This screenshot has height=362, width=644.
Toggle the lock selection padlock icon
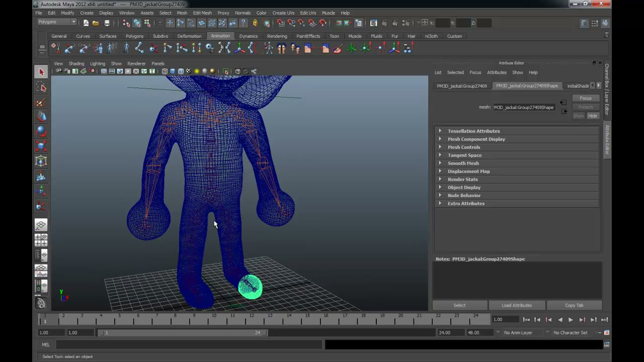coord(255,23)
